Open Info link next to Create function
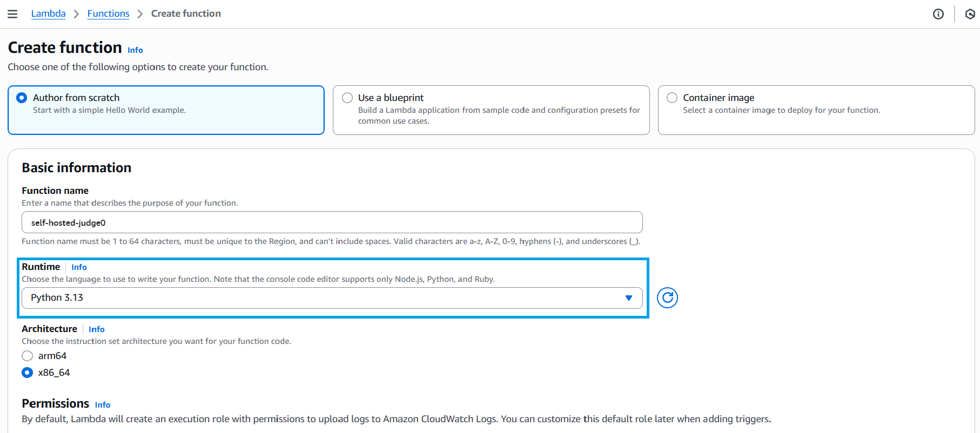The image size is (980, 433). click(x=135, y=50)
